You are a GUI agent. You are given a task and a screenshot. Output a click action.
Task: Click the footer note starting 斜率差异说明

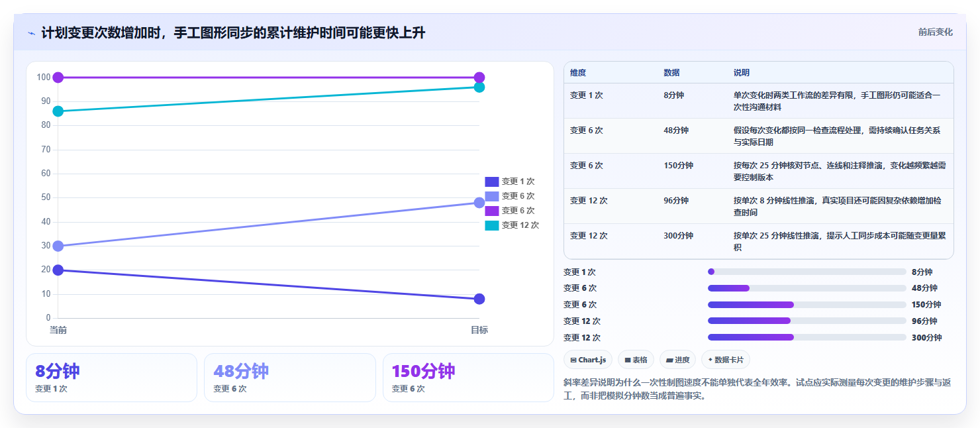pyautogui.click(x=758, y=390)
